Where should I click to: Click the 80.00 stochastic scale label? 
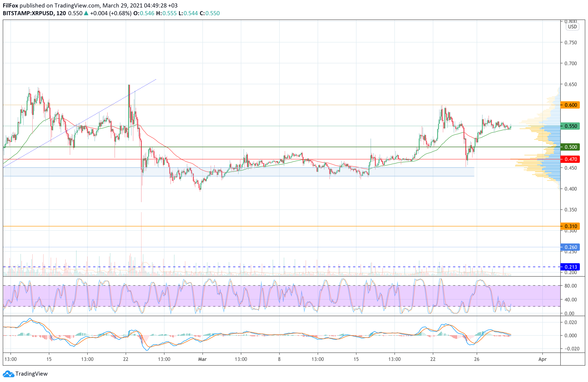point(571,286)
